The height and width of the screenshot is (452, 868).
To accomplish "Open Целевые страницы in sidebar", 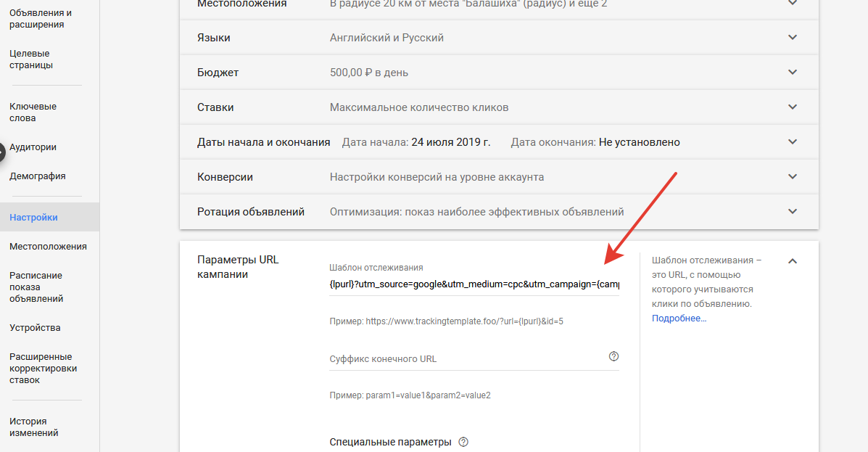I will coord(31,59).
